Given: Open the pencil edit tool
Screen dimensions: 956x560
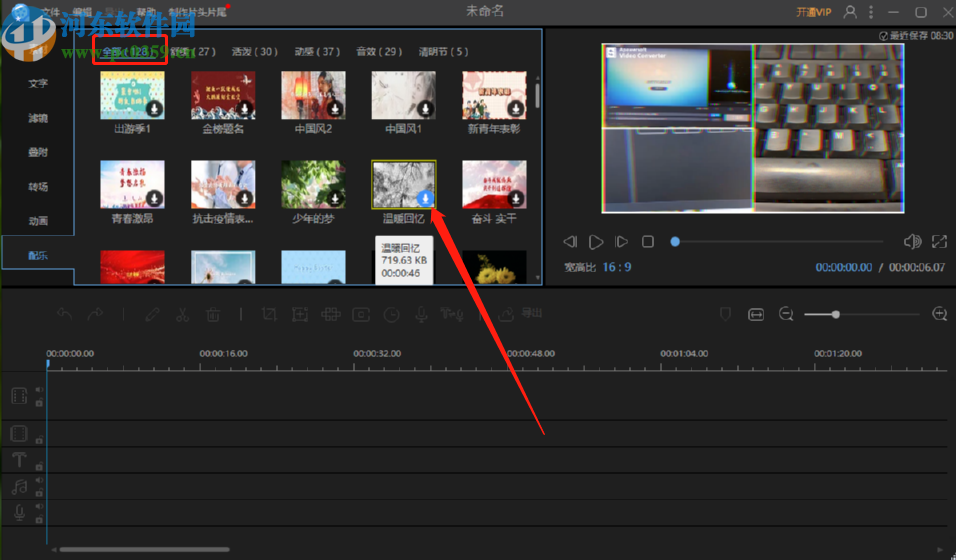Looking at the screenshot, I should coord(152,314).
